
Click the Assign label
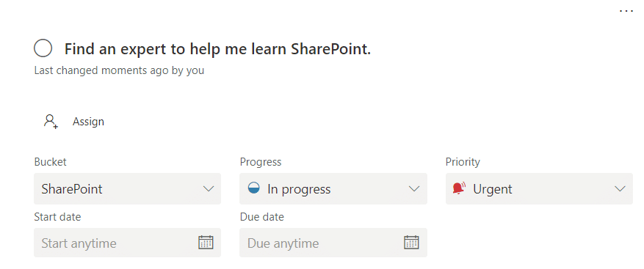coord(88,122)
